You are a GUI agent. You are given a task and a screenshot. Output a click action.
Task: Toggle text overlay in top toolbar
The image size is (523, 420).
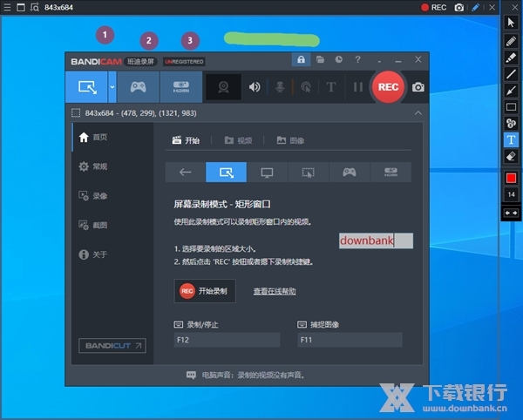331,87
